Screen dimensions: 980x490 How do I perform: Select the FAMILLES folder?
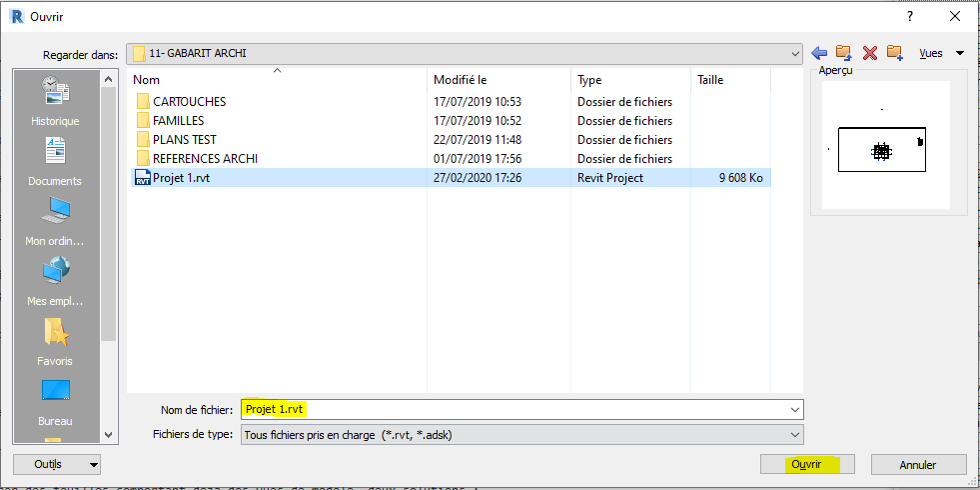coord(178,121)
